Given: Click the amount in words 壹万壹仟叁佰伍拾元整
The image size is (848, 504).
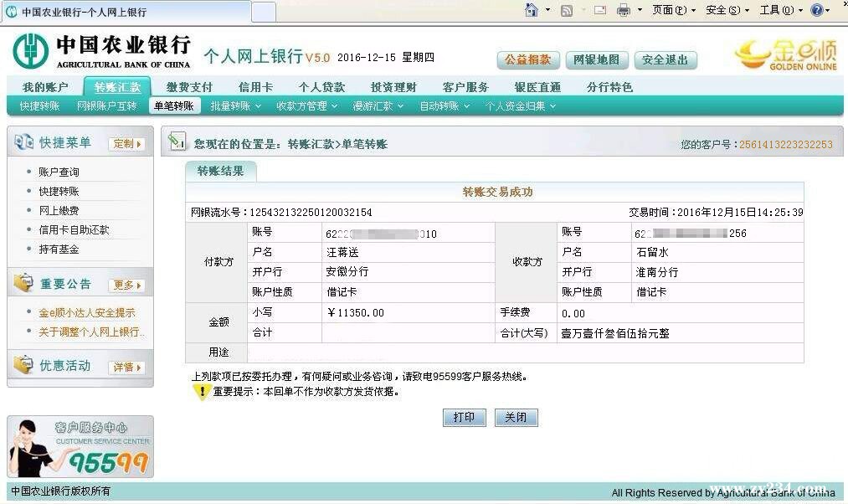Looking at the screenshot, I should point(615,333).
